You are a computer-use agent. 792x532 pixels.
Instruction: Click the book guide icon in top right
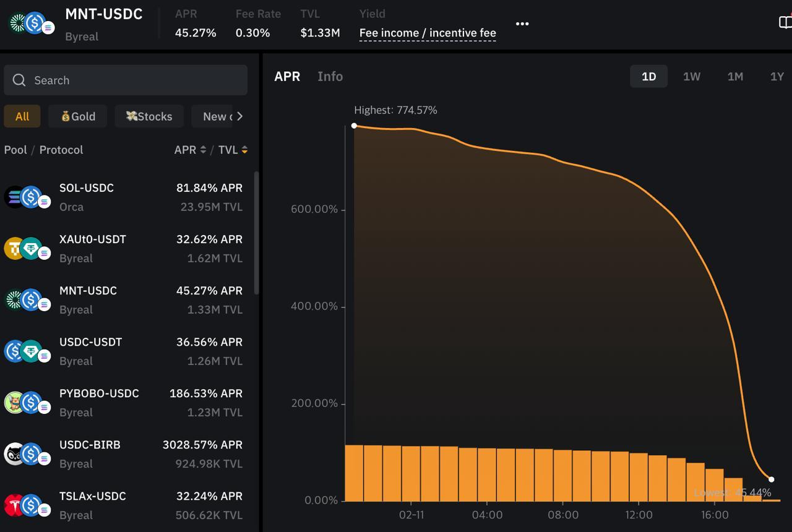pyautogui.click(x=785, y=23)
